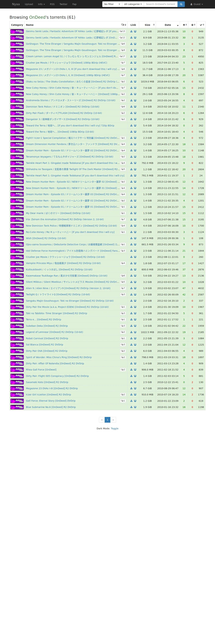
Task: Open magnet link for Otaku no Seiza
Action: pyautogui.click(x=135, y=81)
